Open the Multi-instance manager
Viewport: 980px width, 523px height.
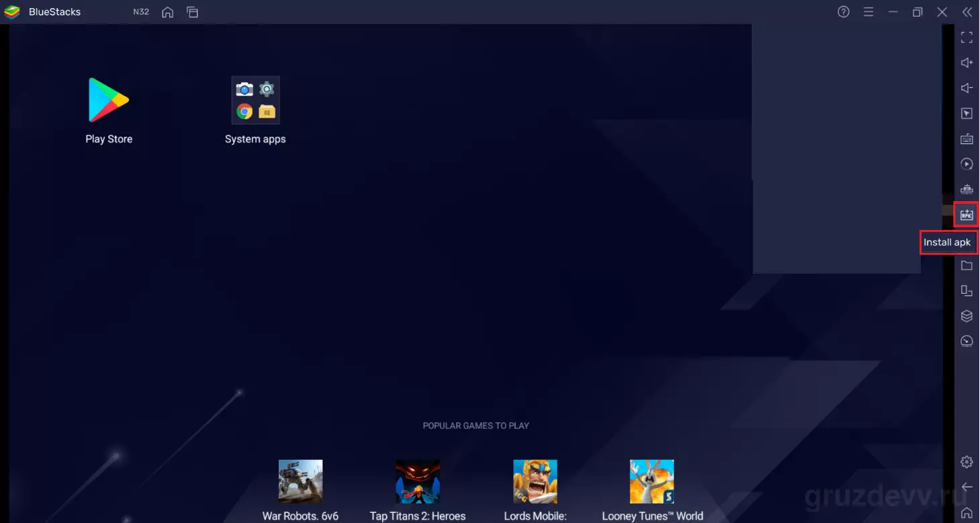967,316
